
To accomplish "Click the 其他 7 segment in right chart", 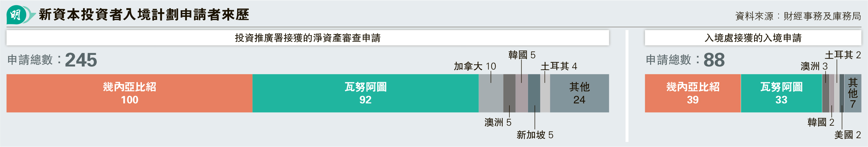I will tap(852, 93).
